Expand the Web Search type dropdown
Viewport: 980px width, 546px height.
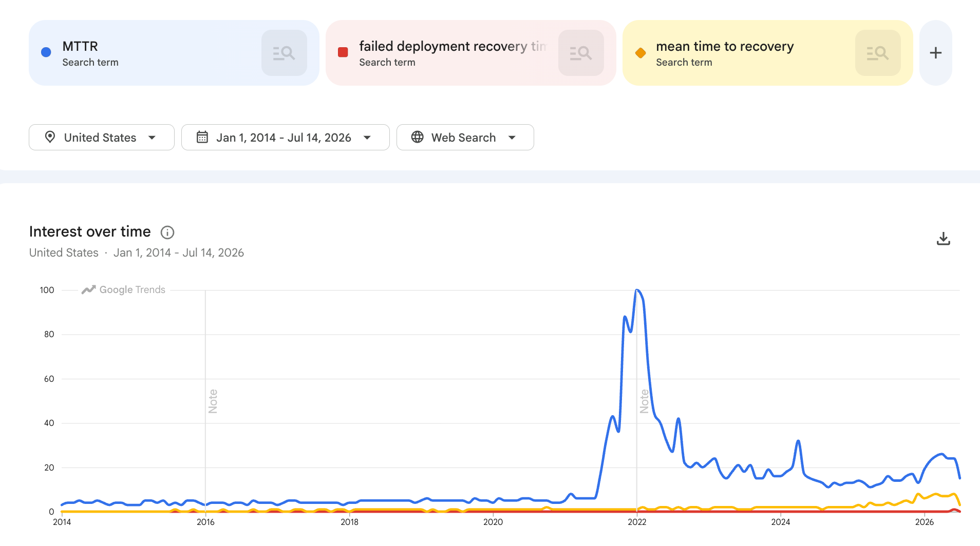(465, 137)
